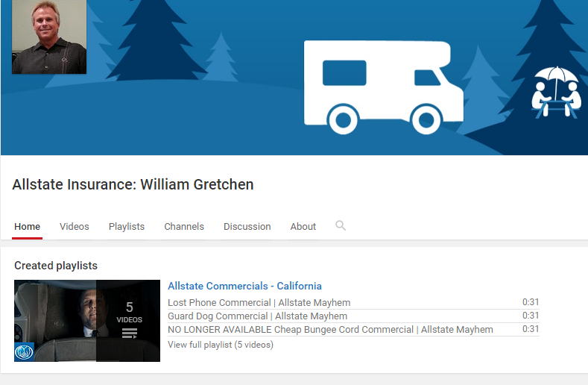
Task: Open Allstate Commercials - California playlist link
Action: pyautogui.click(x=244, y=286)
